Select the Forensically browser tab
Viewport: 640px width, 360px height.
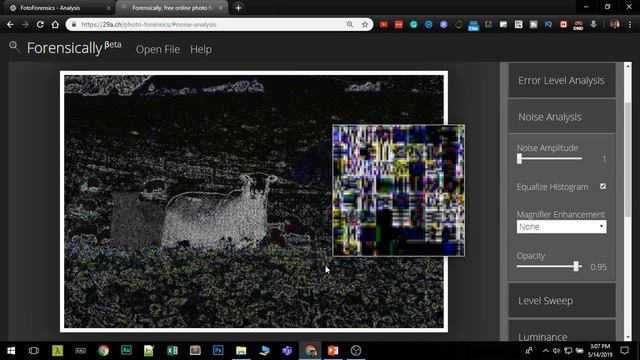[170, 8]
